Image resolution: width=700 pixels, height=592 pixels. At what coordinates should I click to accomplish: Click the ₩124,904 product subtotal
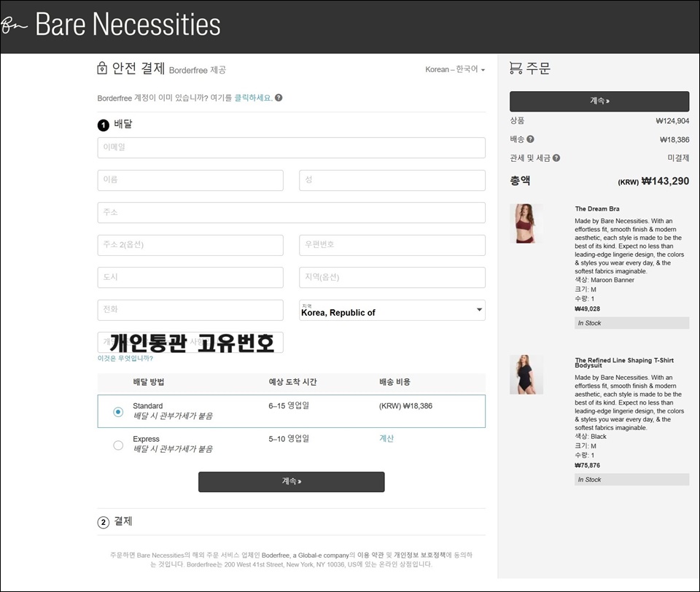(x=672, y=120)
